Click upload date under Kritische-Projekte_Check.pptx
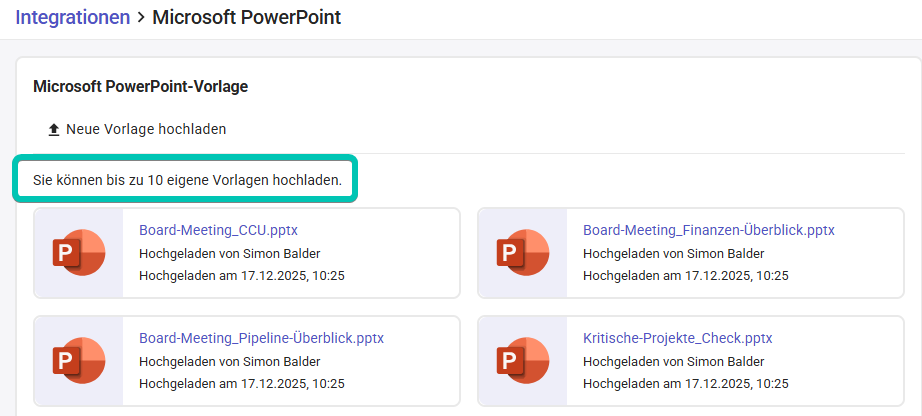Image resolution: width=922 pixels, height=416 pixels. tap(686, 384)
